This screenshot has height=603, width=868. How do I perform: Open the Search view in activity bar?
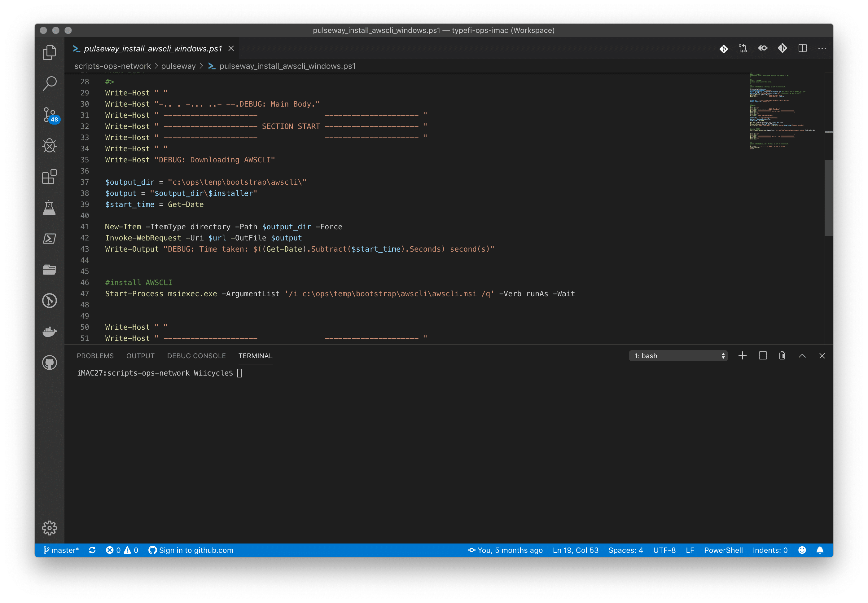pyautogui.click(x=50, y=83)
